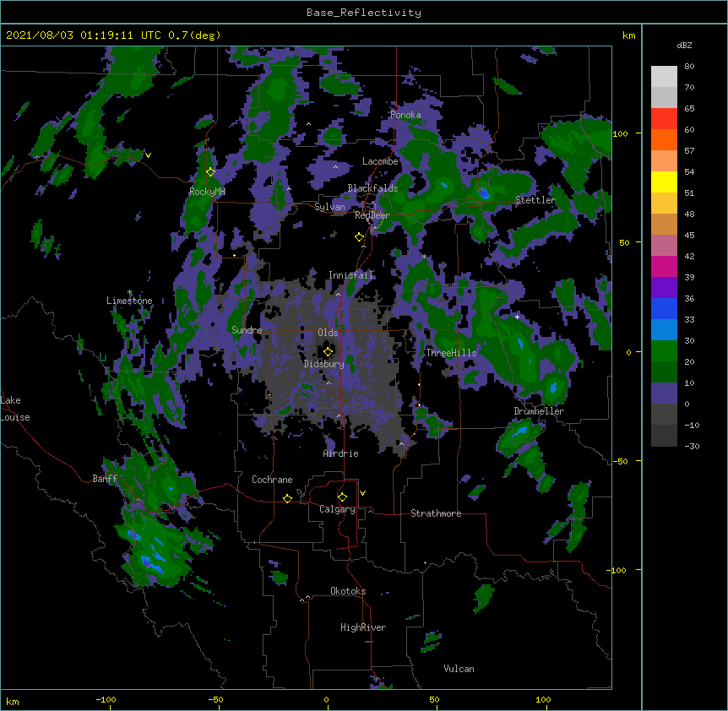
Task: Click the Okotoks label
Action: click(348, 591)
